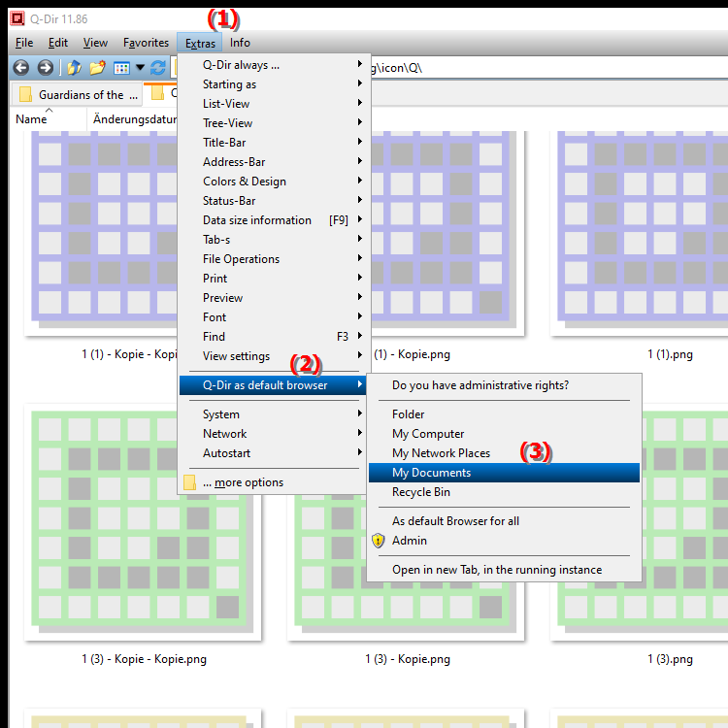This screenshot has width=728, height=728.
Task: Open the View settings submenu
Action: (x=274, y=356)
